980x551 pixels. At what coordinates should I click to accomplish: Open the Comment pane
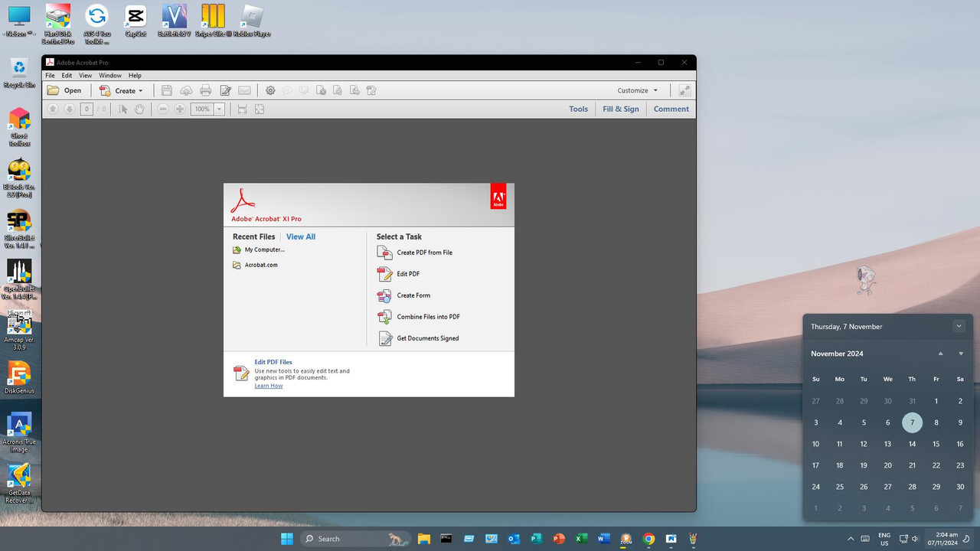(671, 109)
